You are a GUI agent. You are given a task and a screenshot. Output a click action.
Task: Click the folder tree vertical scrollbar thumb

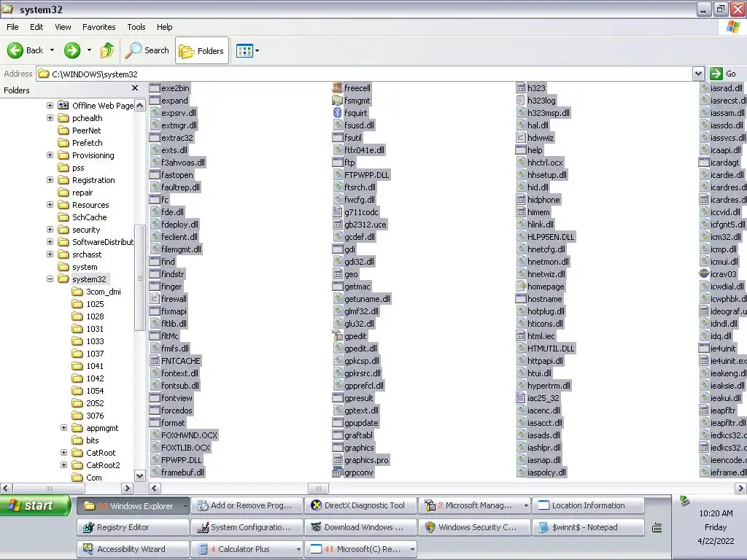(x=139, y=278)
